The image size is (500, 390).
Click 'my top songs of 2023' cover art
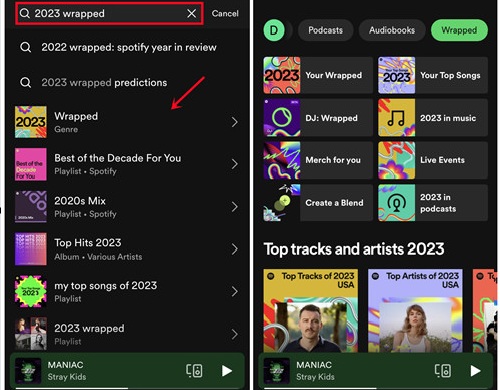coord(31,292)
